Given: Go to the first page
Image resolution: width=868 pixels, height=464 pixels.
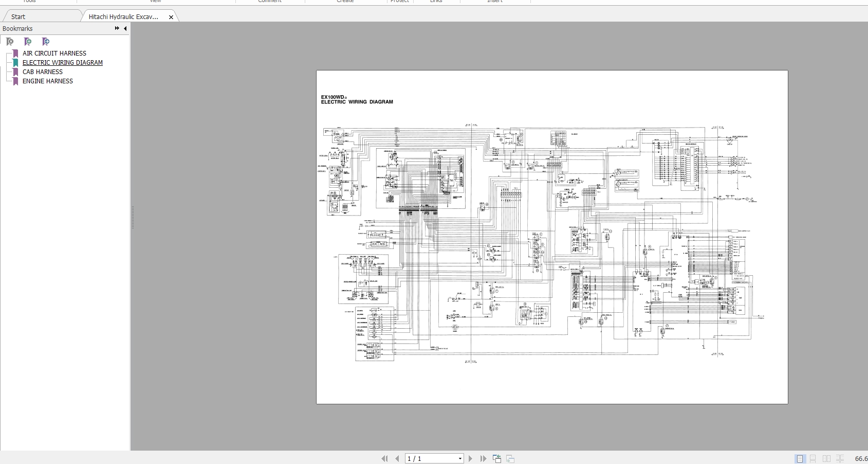Looking at the screenshot, I should pos(384,458).
